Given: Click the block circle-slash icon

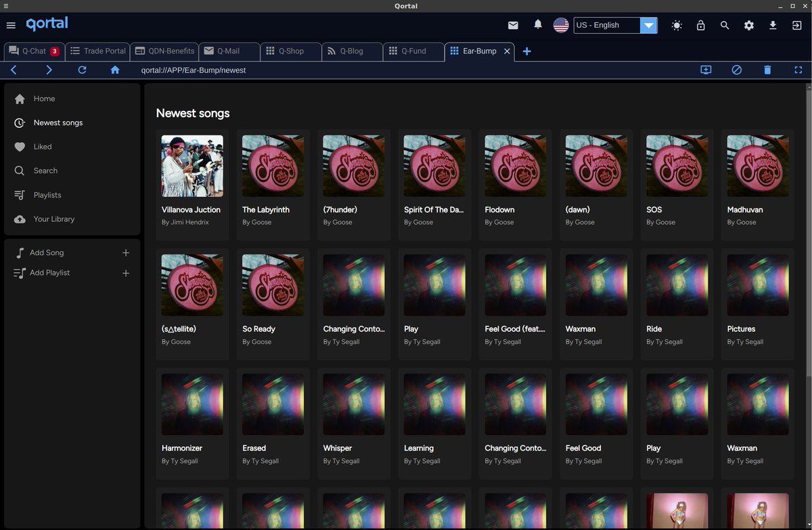Looking at the screenshot, I should pyautogui.click(x=737, y=70).
